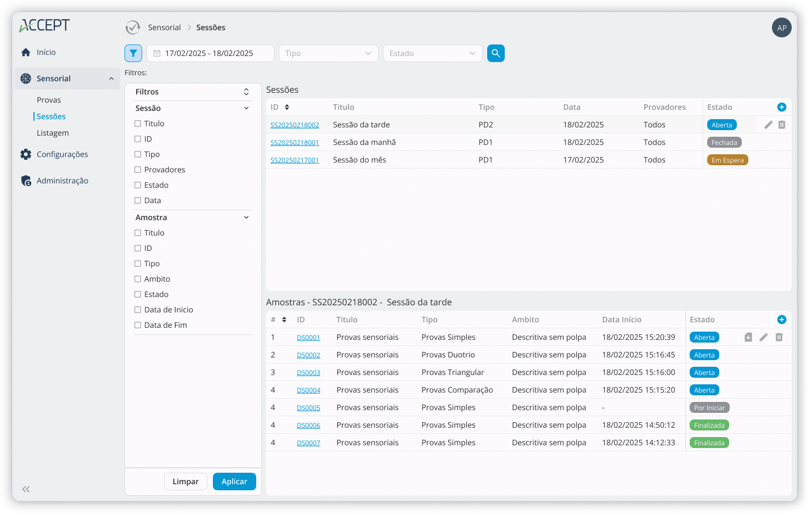
Task: Click the blue filter funnel icon
Action: tap(133, 53)
